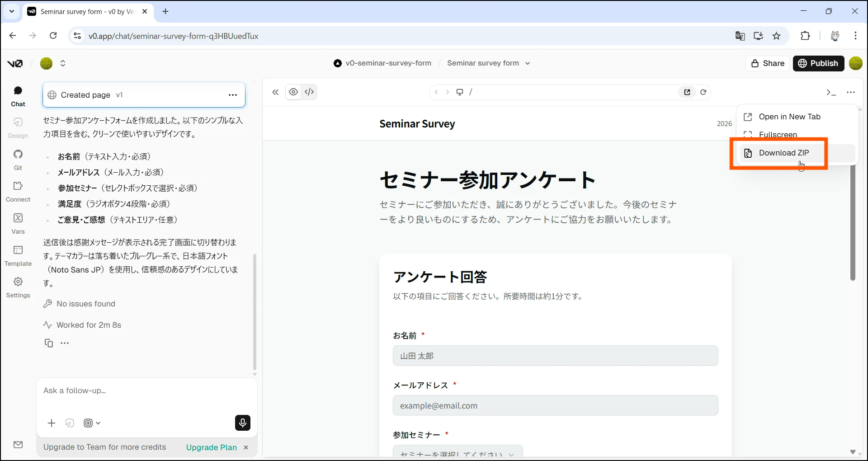Add attachment with plus icon
This screenshot has width=868, height=461.
pyautogui.click(x=52, y=423)
